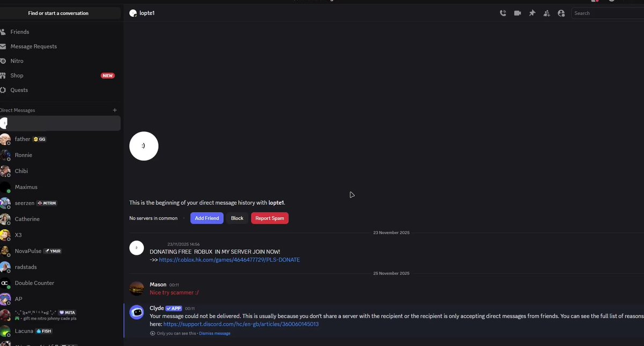Image resolution: width=644 pixels, height=346 pixels.
Task: Open Message Requests
Action: coord(60,46)
